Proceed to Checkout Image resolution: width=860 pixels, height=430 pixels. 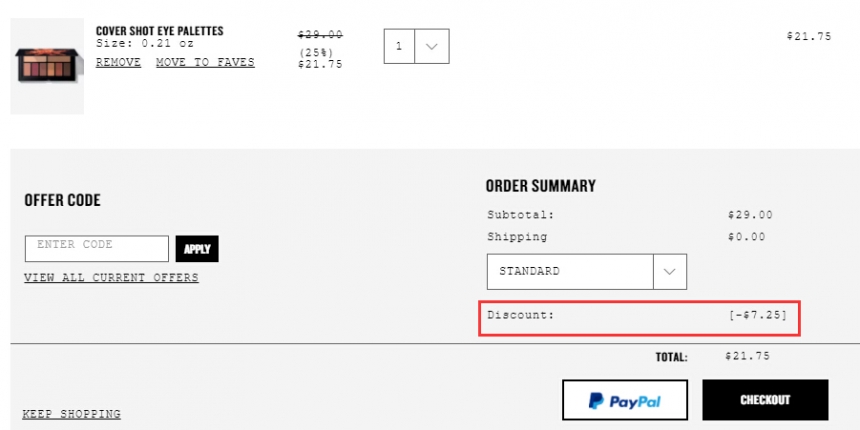[765, 400]
